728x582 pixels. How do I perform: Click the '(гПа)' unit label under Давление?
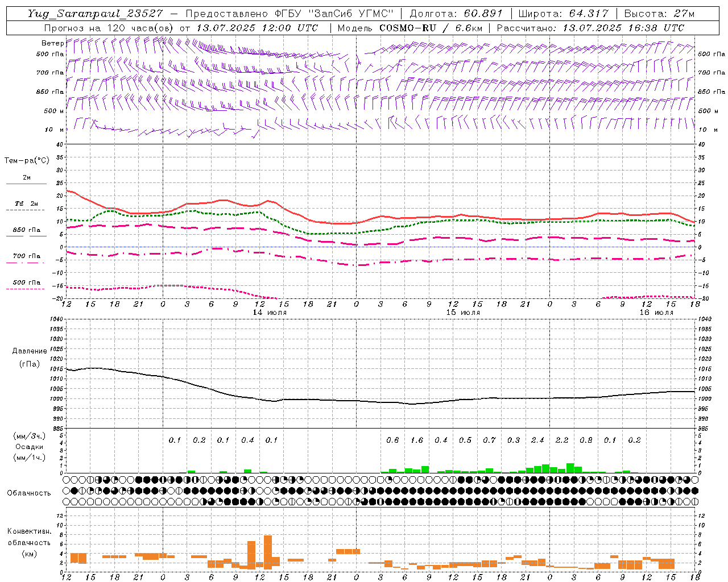pyautogui.click(x=30, y=364)
